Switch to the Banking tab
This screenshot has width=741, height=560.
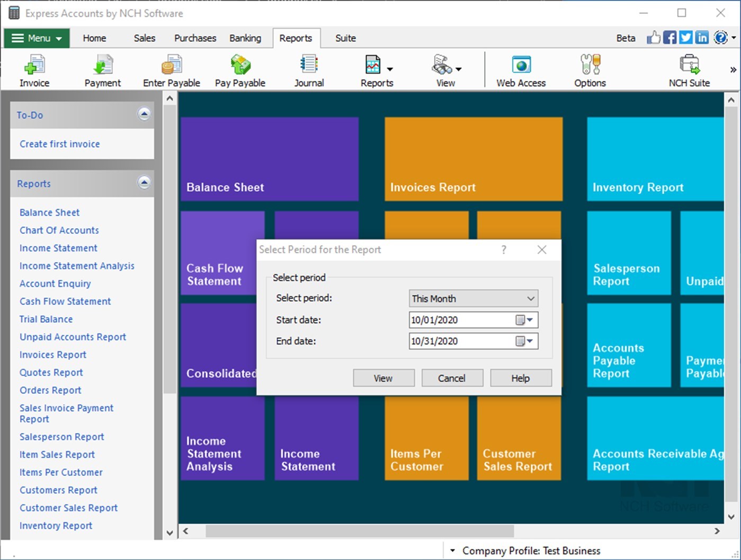click(245, 38)
